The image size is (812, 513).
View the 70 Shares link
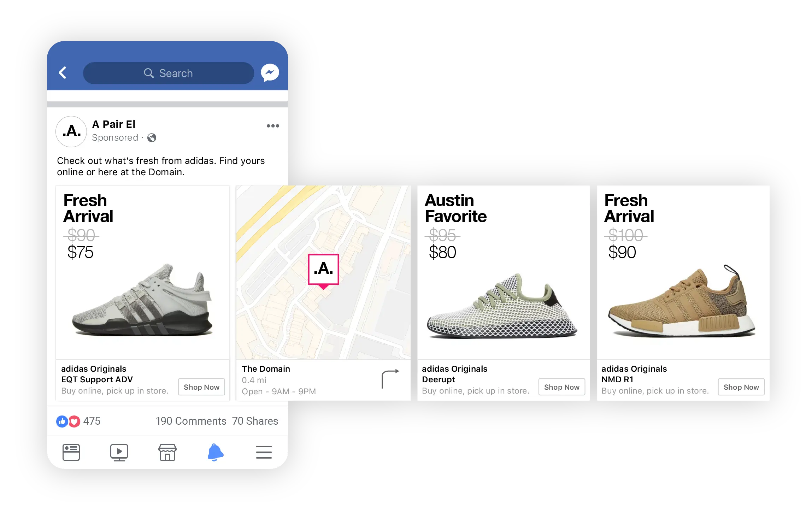[255, 421]
